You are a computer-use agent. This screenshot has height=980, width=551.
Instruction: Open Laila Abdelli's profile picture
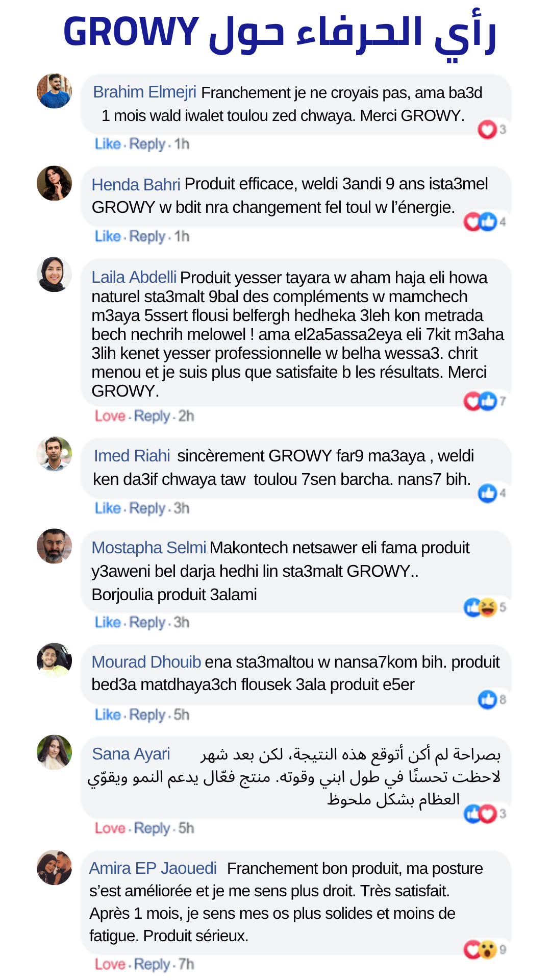click(x=54, y=275)
